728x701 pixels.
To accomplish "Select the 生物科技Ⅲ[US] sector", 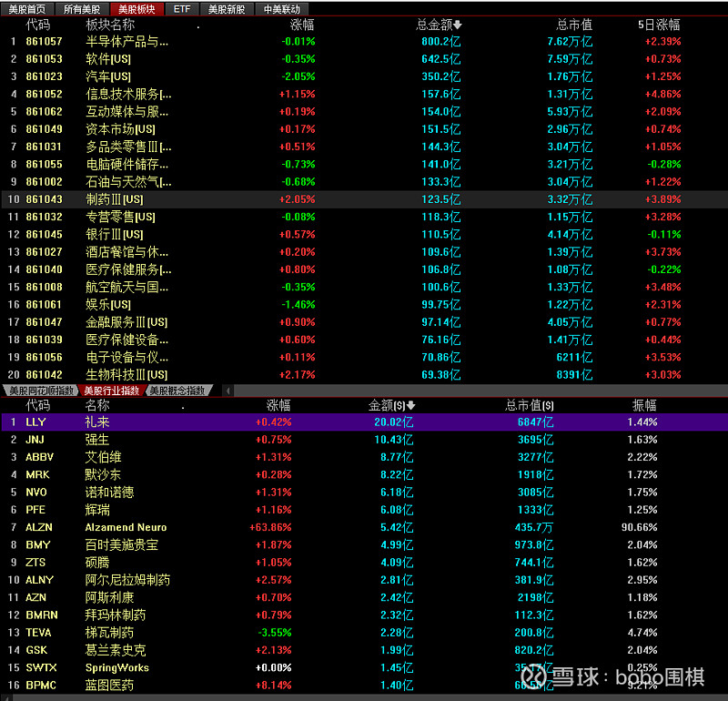I will (x=364, y=375).
